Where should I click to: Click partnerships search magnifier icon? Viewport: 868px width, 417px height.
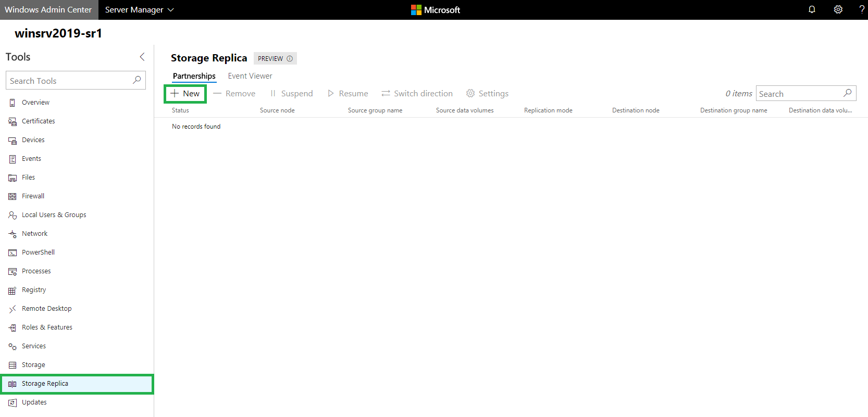pyautogui.click(x=848, y=93)
